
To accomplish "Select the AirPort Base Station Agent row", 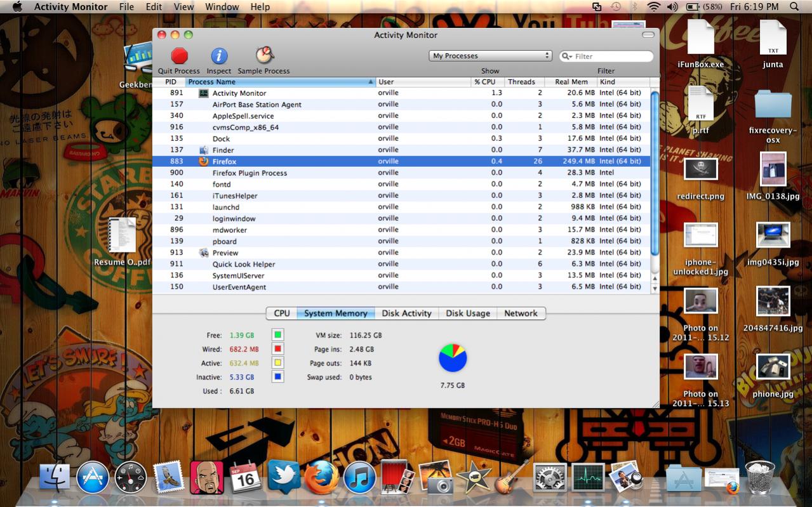I will point(401,104).
